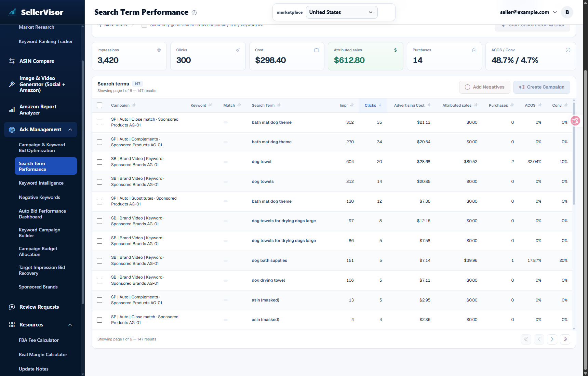Check the row for dog towel

click(x=99, y=162)
